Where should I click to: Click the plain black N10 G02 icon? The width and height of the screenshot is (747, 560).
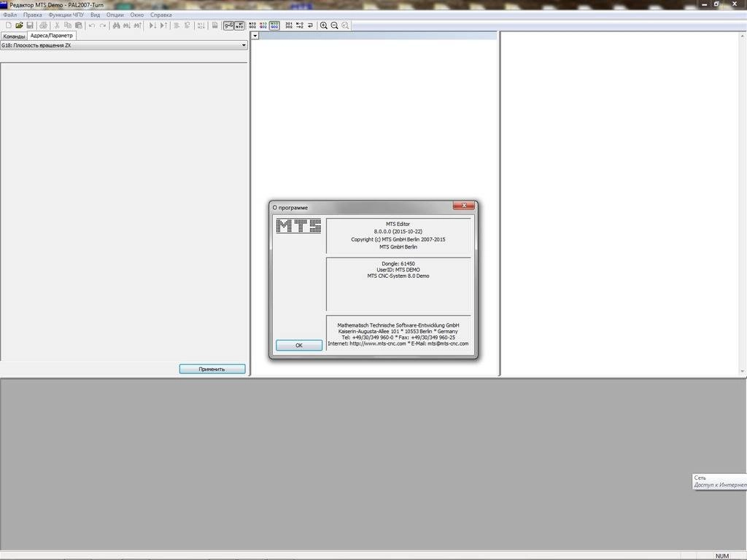pyautogui.click(x=252, y=26)
